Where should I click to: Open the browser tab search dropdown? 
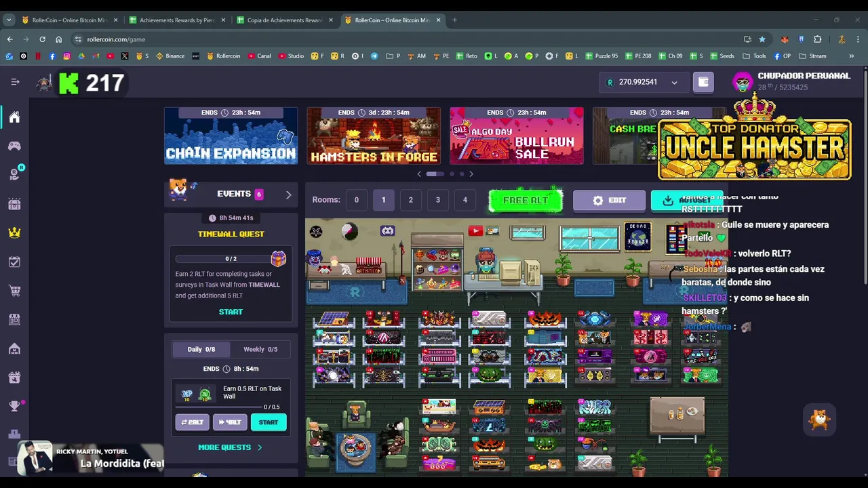[x=9, y=20]
